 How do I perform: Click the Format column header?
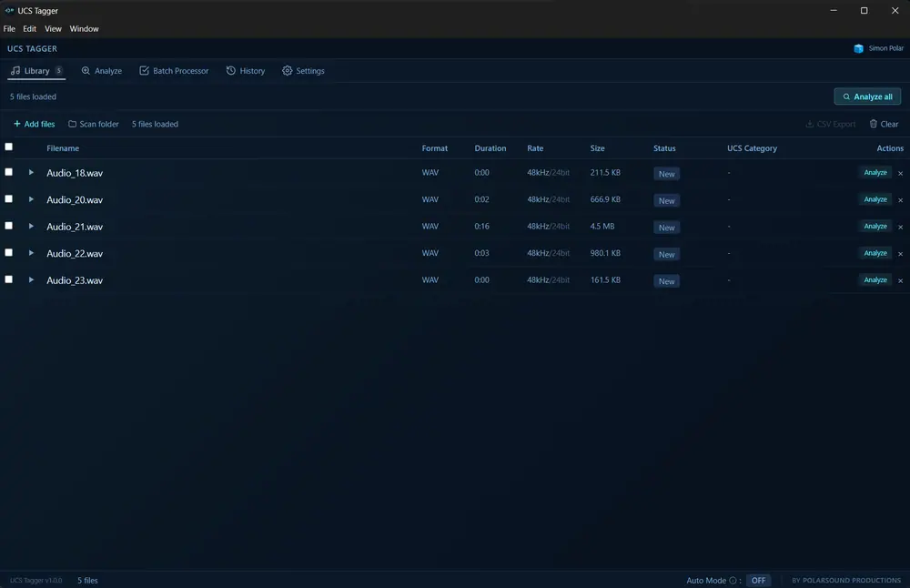[x=435, y=148]
